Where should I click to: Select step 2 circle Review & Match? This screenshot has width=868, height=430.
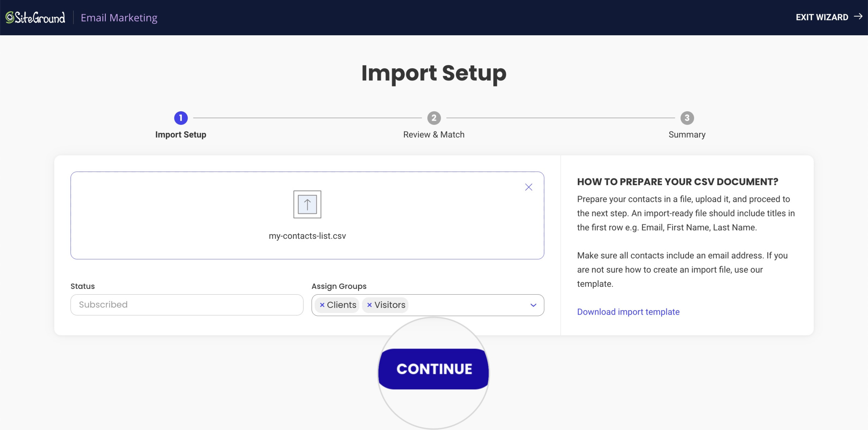(x=434, y=118)
